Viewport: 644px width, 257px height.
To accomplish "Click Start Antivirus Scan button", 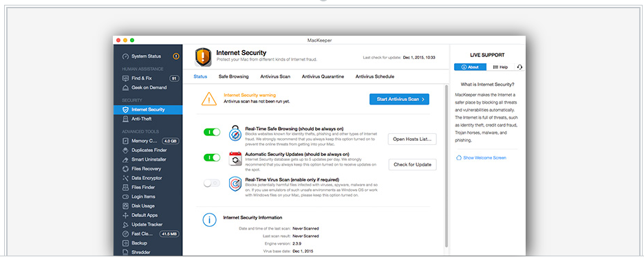I will pos(399,99).
